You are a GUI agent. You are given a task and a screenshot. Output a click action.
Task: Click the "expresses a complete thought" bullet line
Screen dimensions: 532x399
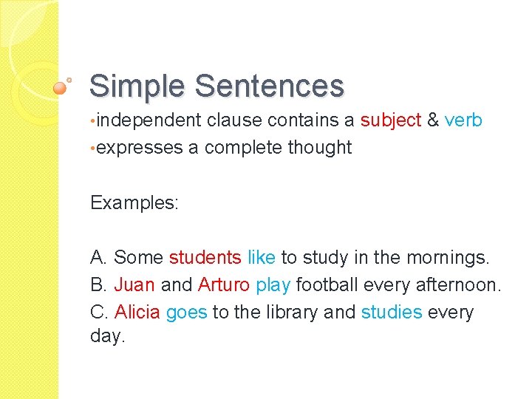point(223,148)
